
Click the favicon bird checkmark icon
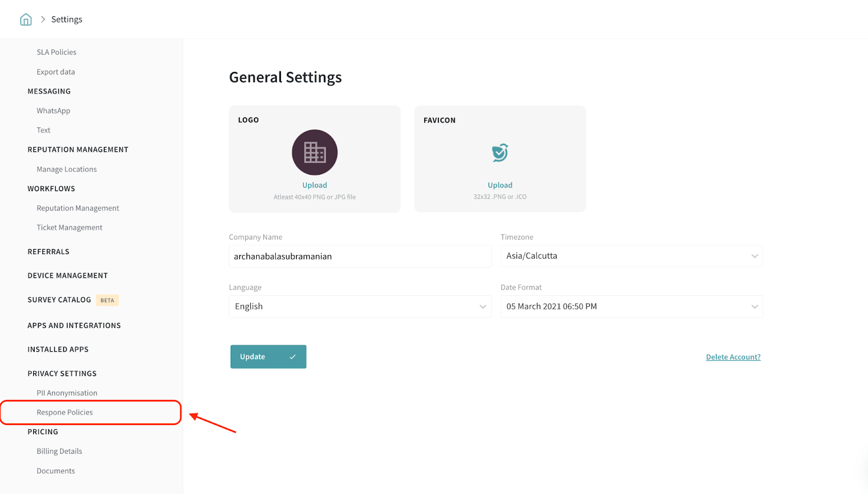pyautogui.click(x=500, y=153)
